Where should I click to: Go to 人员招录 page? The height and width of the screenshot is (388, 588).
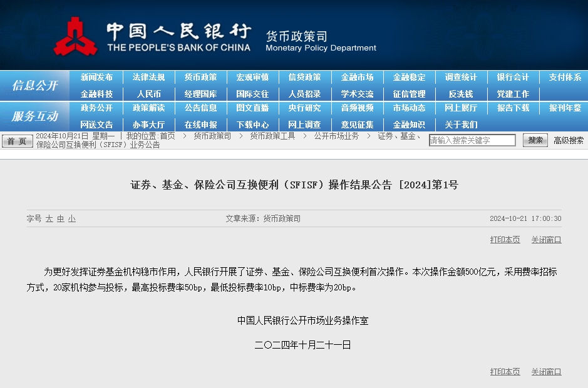pyautogui.click(x=304, y=94)
